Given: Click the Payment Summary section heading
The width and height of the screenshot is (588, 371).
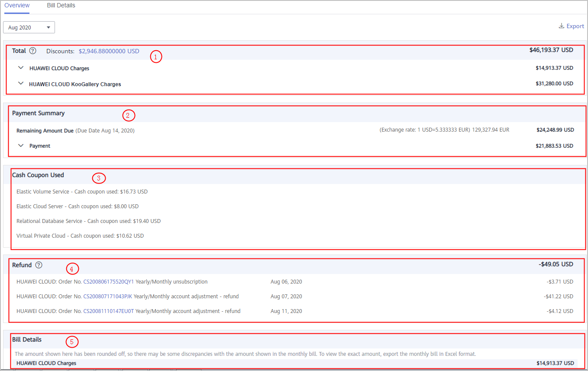Looking at the screenshot, I should click(38, 113).
